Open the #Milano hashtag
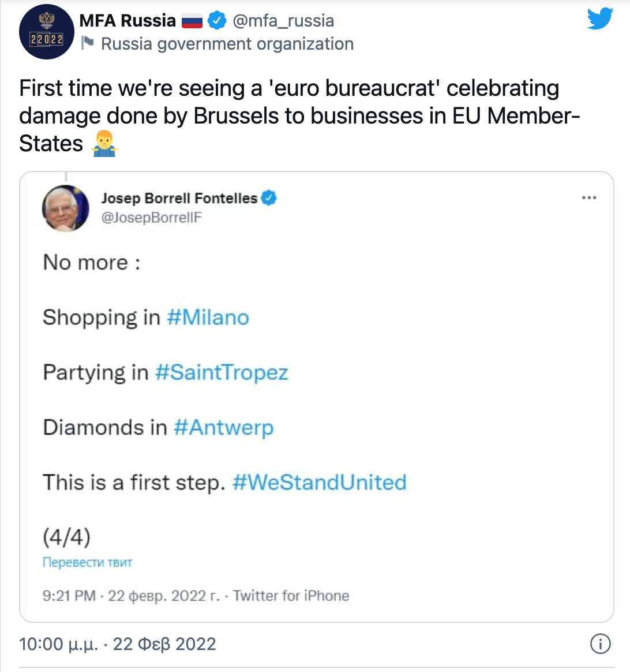 pyautogui.click(x=208, y=318)
